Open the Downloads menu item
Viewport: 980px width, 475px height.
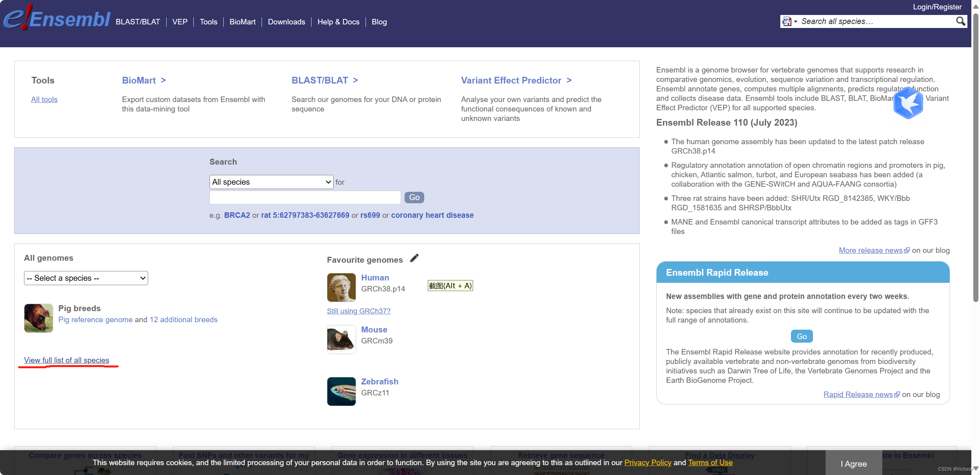(x=286, y=22)
